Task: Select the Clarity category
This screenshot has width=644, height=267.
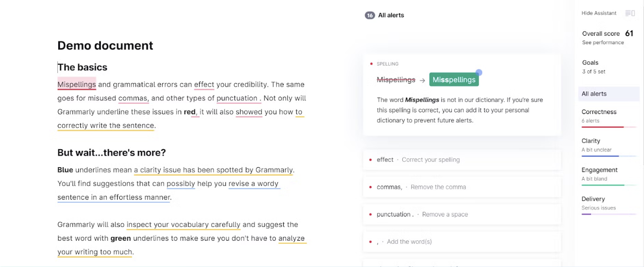Action: (609, 147)
